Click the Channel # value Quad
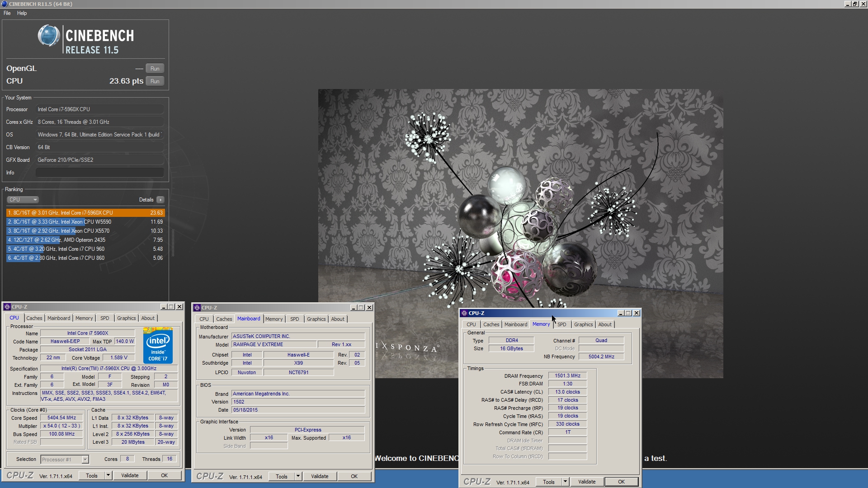This screenshot has width=868, height=488. [601, 341]
